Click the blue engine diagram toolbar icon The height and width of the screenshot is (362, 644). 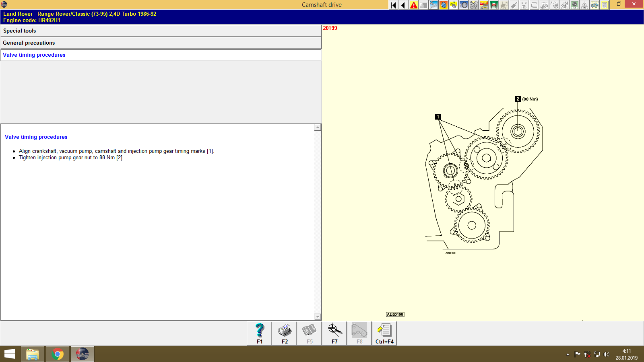coord(433,6)
